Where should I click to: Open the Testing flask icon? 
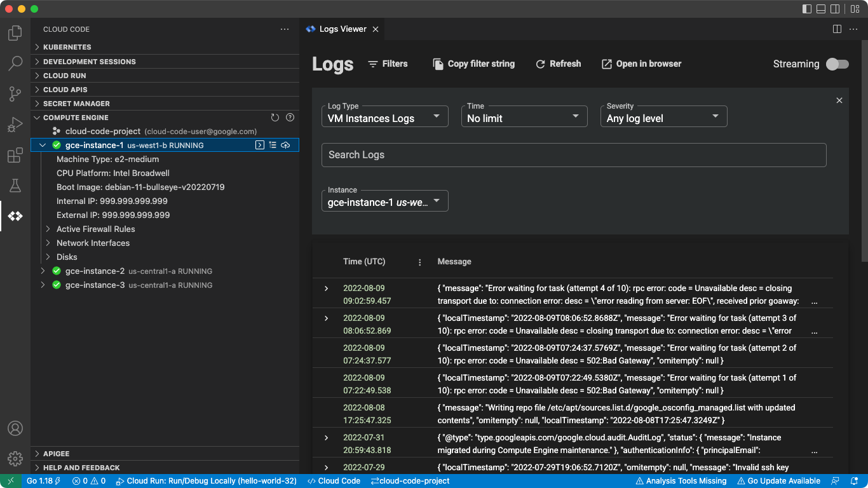tap(15, 186)
